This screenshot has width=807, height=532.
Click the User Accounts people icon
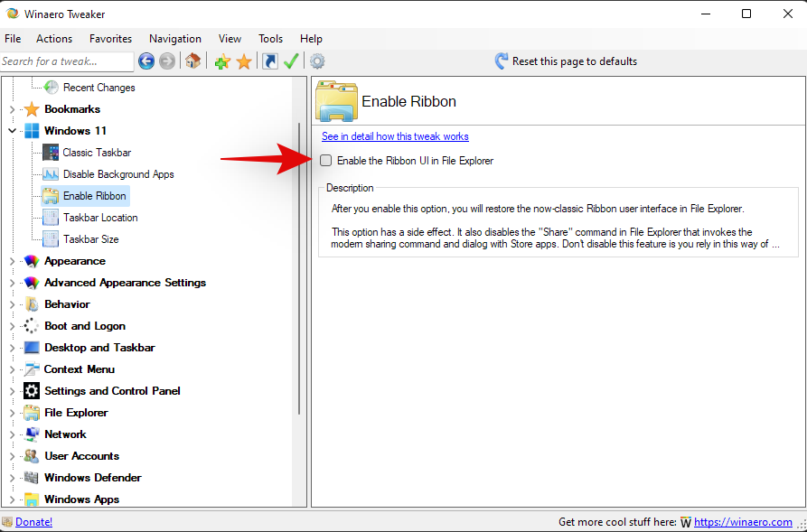tap(32, 456)
